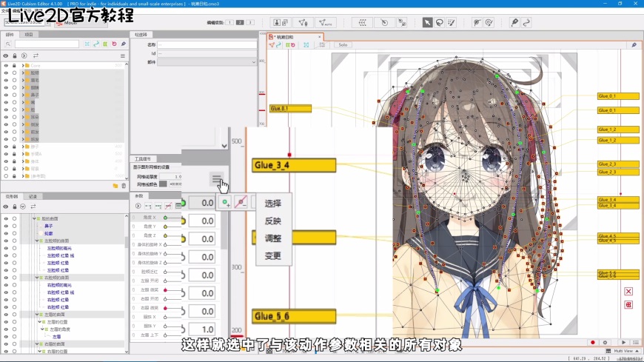
Task: Switch to the 项目 tab
Action: [x=29, y=35]
